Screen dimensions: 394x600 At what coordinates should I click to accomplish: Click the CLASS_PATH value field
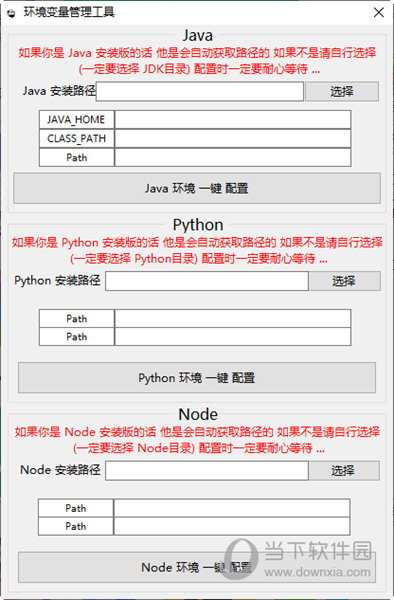pos(233,139)
